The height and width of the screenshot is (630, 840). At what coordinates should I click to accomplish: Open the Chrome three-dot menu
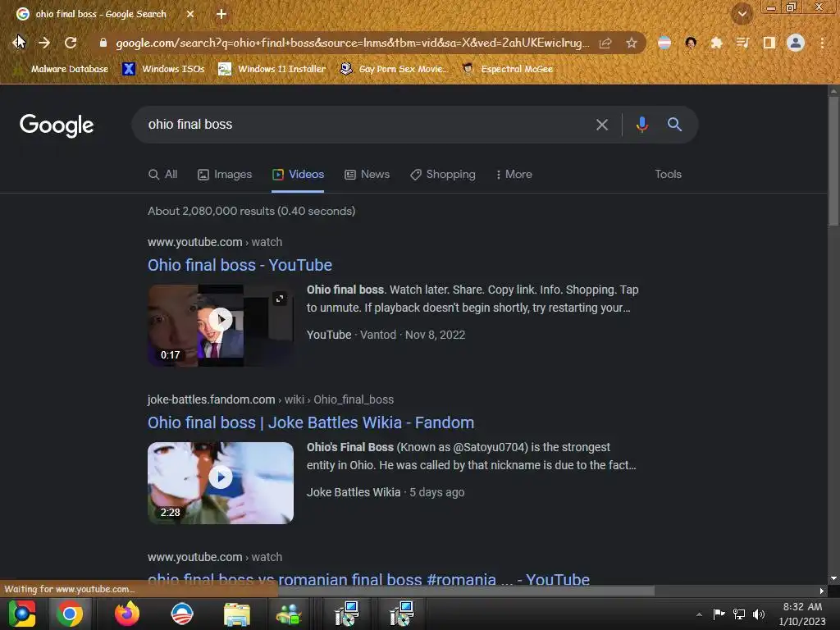pos(822,43)
